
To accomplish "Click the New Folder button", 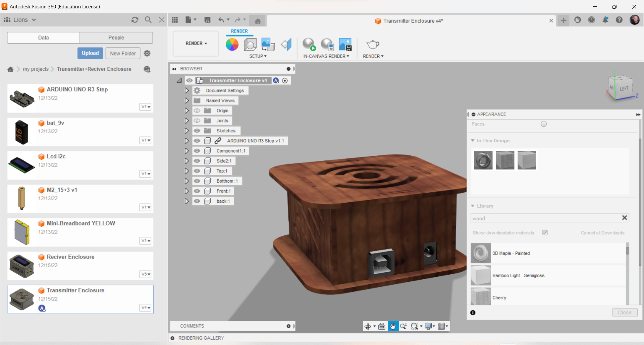I will coord(123,53).
